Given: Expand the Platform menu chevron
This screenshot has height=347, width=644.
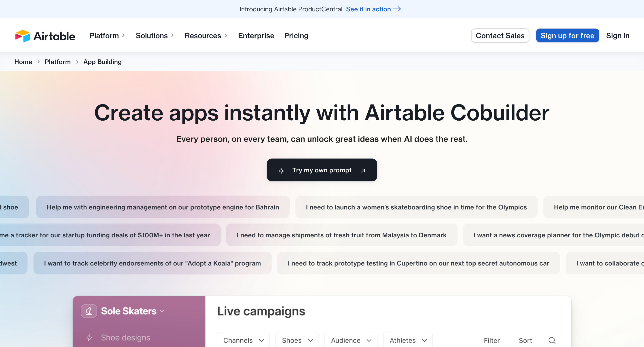Looking at the screenshot, I should click(x=123, y=36).
